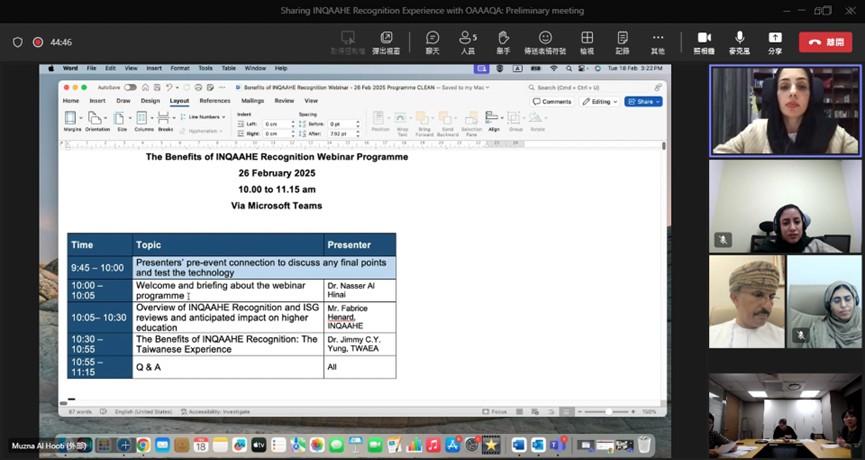The image size is (865, 460).
Task: Open the References ribbon tab
Action: 215,101
